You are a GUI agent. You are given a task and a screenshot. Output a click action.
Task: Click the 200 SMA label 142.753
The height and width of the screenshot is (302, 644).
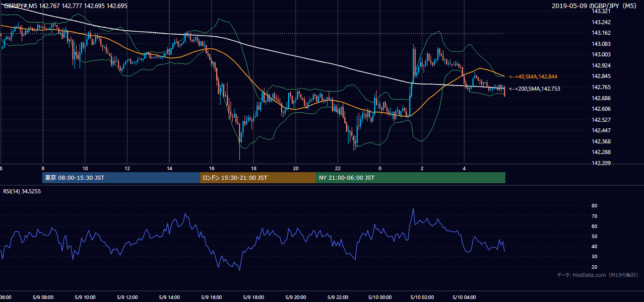click(x=534, y=89)
